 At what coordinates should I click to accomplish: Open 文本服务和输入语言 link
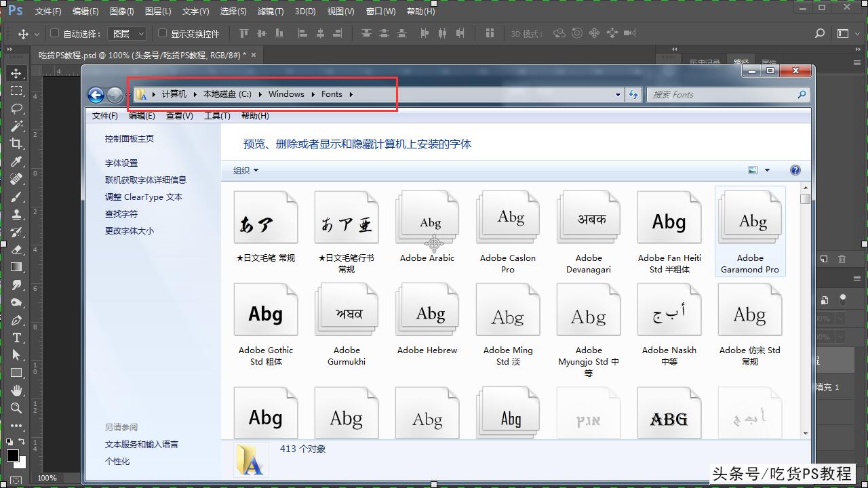point(142,445)
